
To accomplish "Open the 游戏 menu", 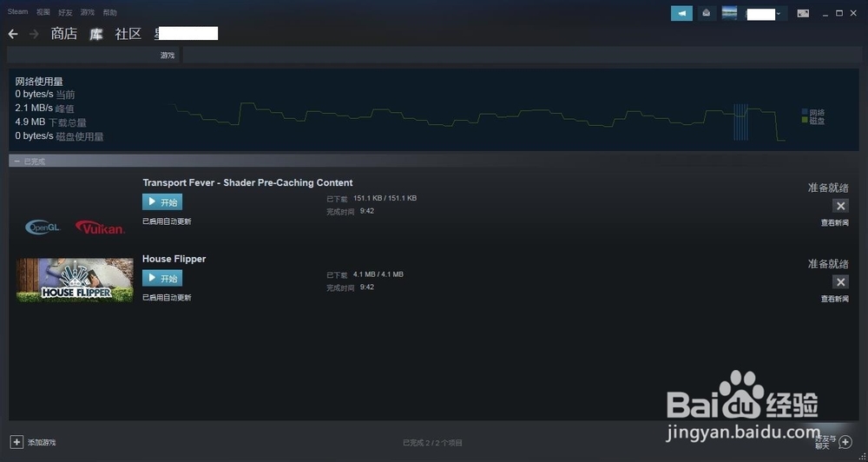I will click(88, 12).
